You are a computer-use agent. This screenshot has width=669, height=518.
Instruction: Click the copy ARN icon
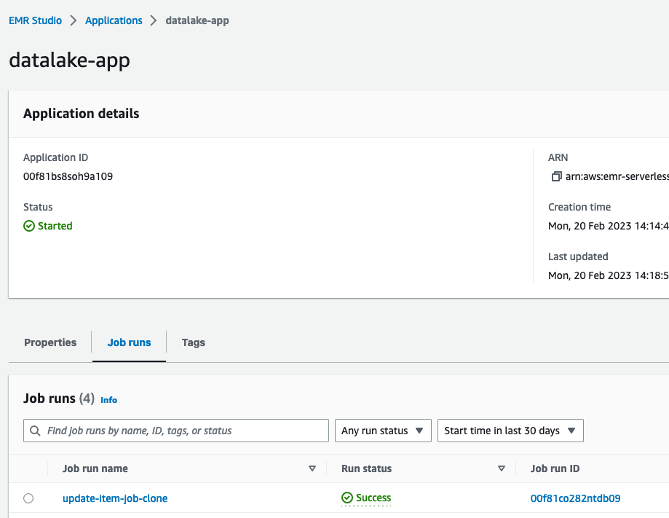pos(556,177)
